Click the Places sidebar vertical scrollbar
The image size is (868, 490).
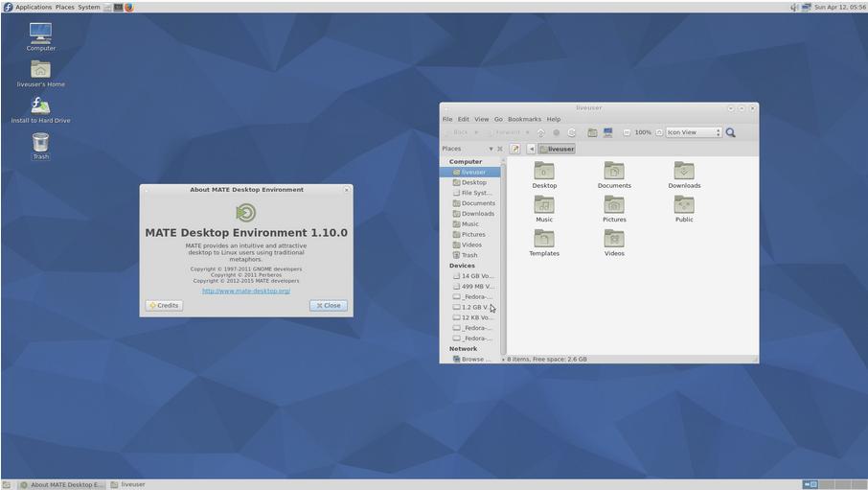coord(503,260)
